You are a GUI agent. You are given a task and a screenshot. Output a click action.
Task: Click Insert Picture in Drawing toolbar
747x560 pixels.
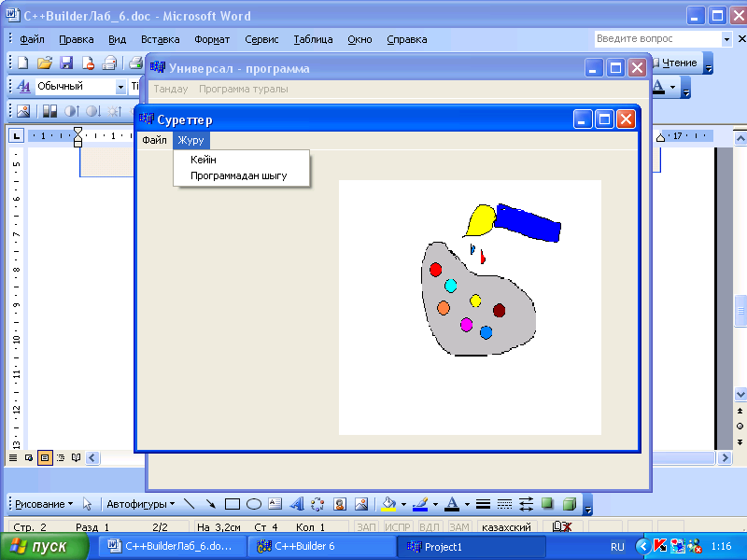361,504
